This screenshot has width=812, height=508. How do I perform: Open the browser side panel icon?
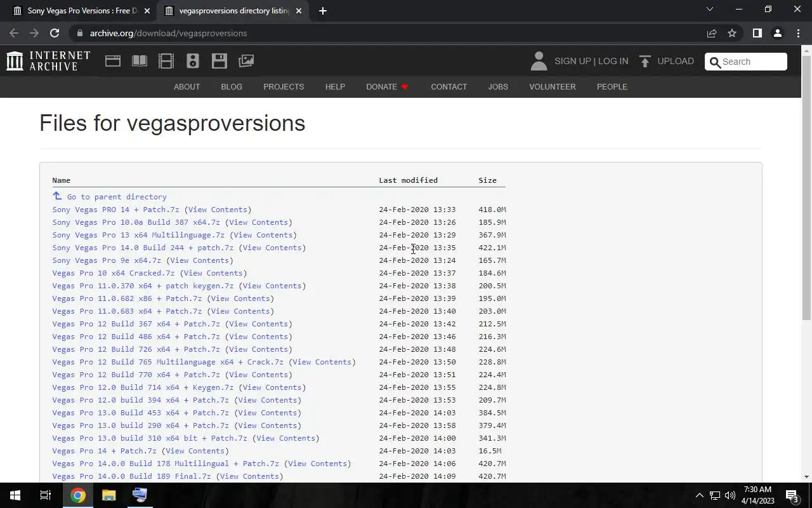click(757, 33)
